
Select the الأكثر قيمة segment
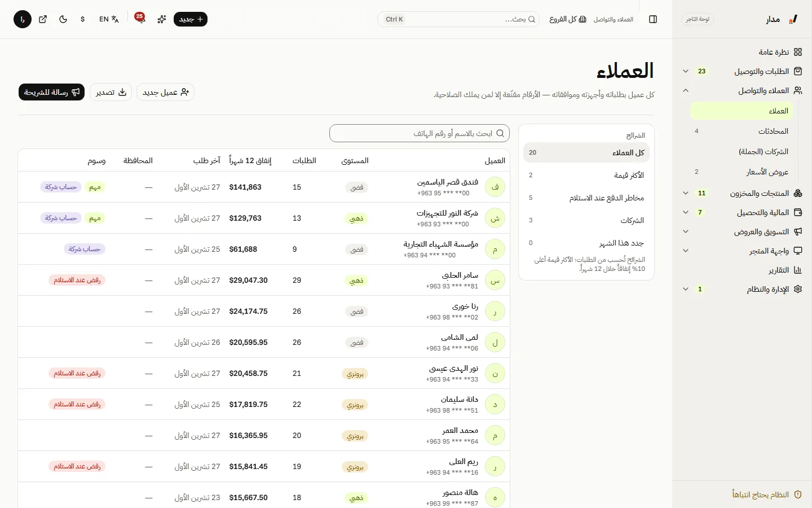tap(586, 175)
